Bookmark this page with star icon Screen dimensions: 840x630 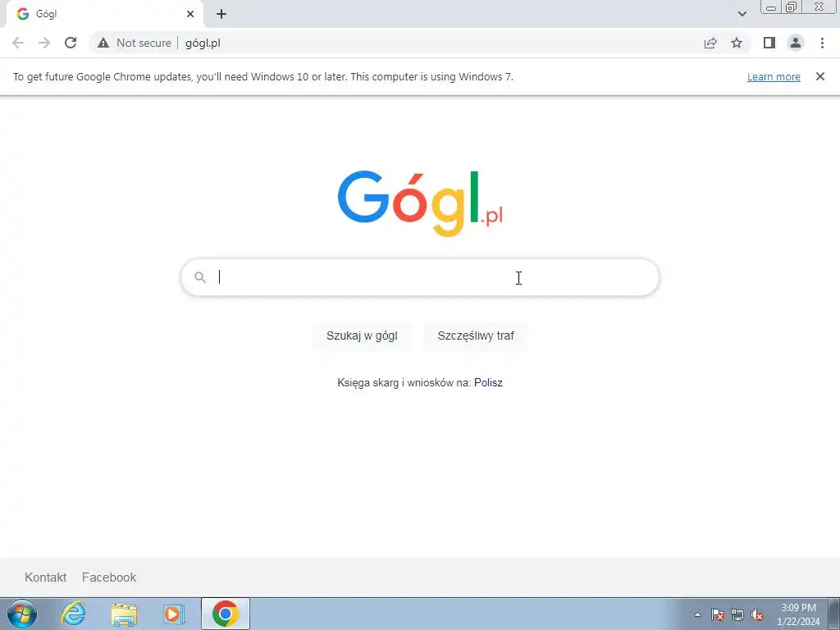[x=737, y=43]
